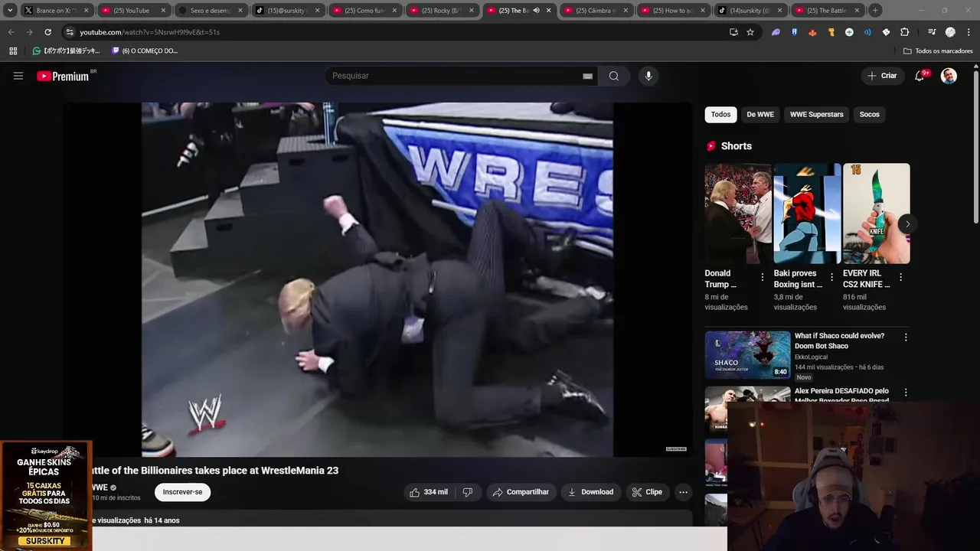Click the WWE channel name
Viewport: 980px width, 551px height.
(x=100, y=487)
